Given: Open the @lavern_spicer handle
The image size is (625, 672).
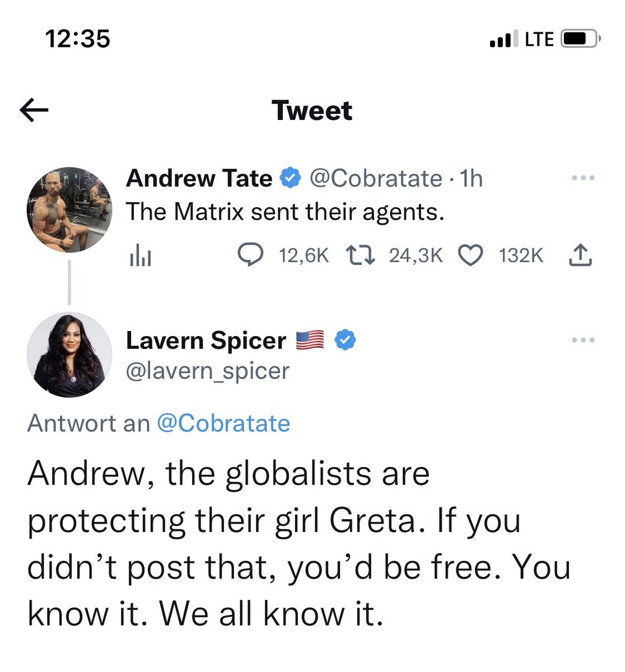Looking at the screenshot, I should tap(208, 371).
